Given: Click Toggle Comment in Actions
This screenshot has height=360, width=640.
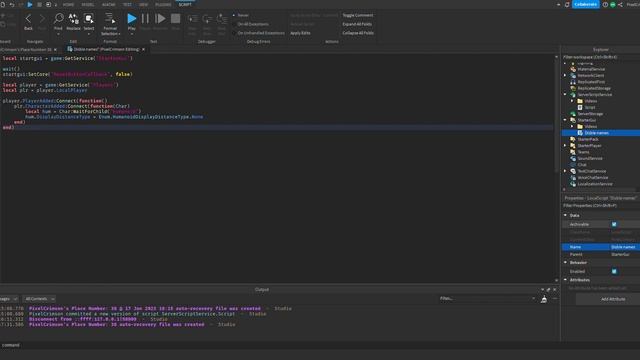Looking at the screenshot, I should (358, 15).
